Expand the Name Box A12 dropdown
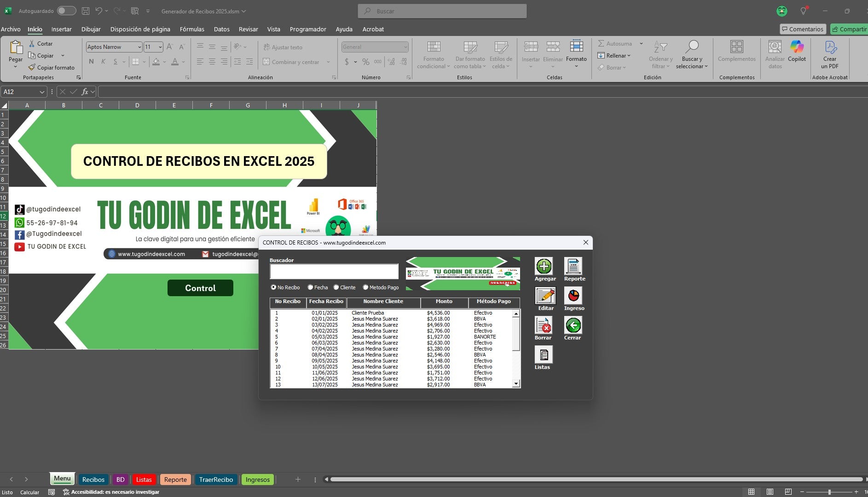This screenshot has width=868, height=497. pos(42,92)
